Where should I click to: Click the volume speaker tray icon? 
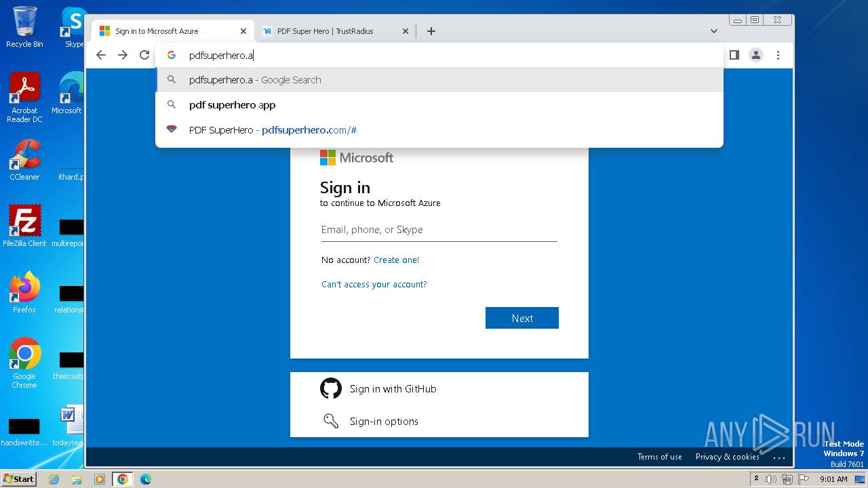771,479
